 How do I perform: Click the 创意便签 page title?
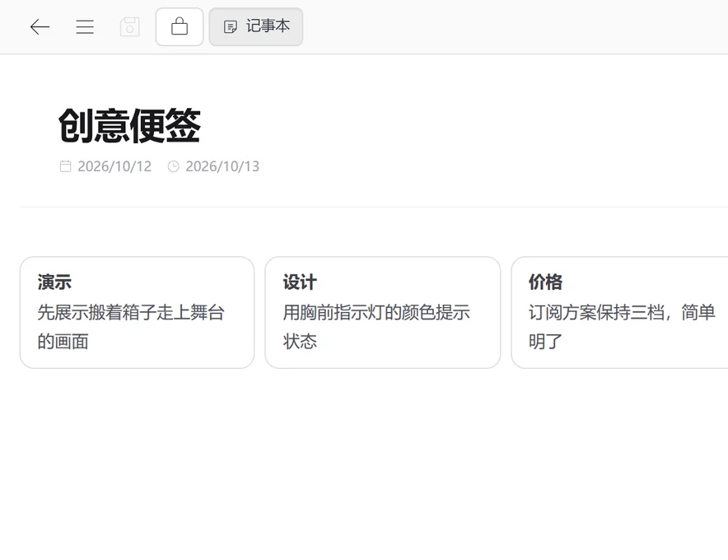pyautogui.click(x=129, y=125)
